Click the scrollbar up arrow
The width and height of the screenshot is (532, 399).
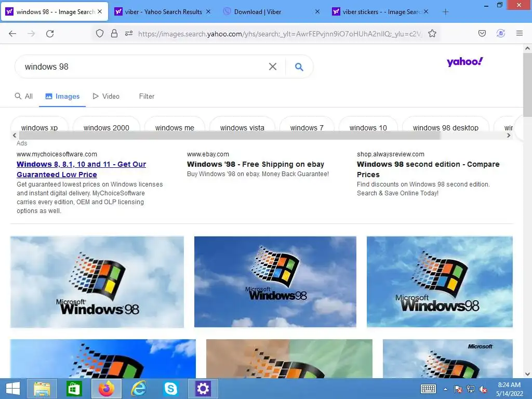[x=527, y=48]
